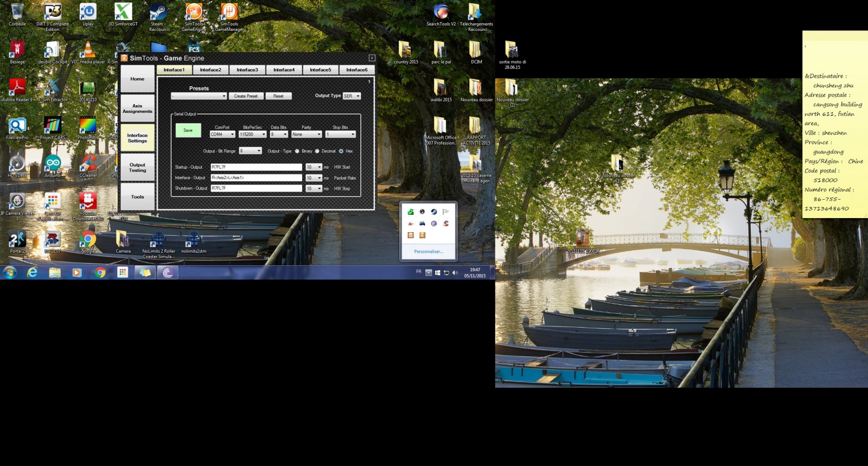868x466 pixels.
Task: Select the NoLimits 2 Roller Coaster shortcut
Action: point(158,245)
